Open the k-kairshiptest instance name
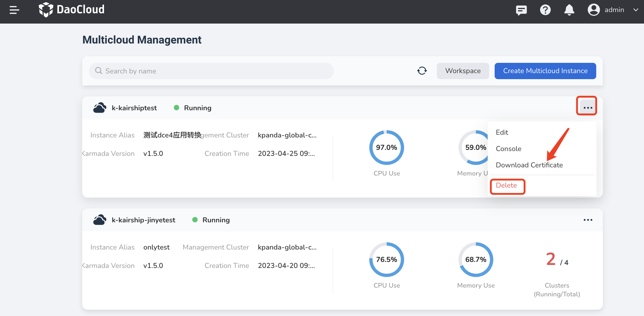 pos(134,108)
